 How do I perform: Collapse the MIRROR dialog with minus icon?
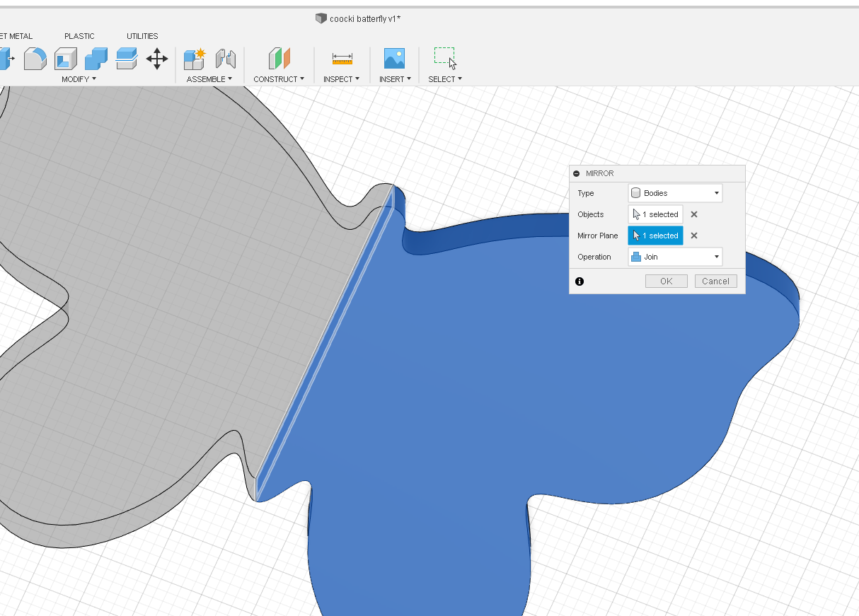point(577,173)
